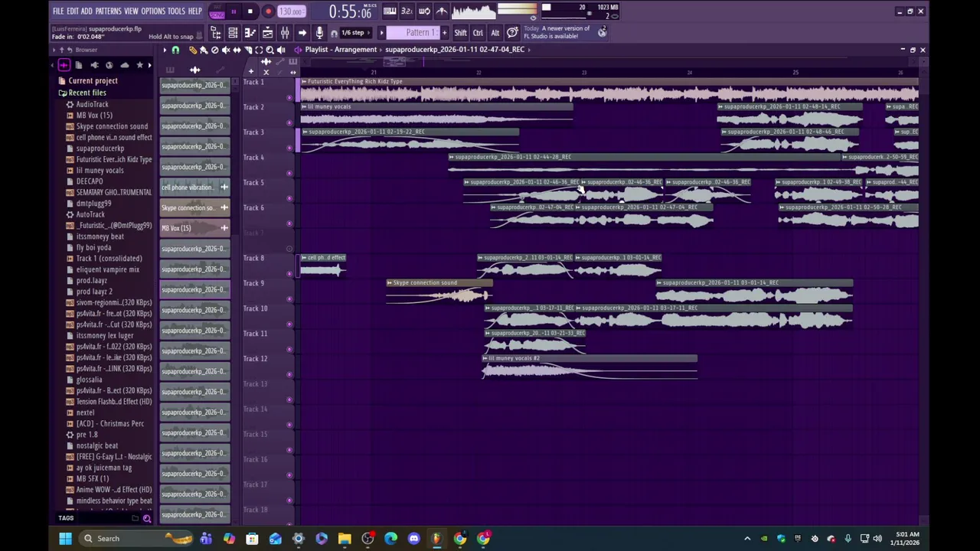Screen dimensions: 980x551
Task: Open the help question-mark speech icon
Action: (512, 33)
